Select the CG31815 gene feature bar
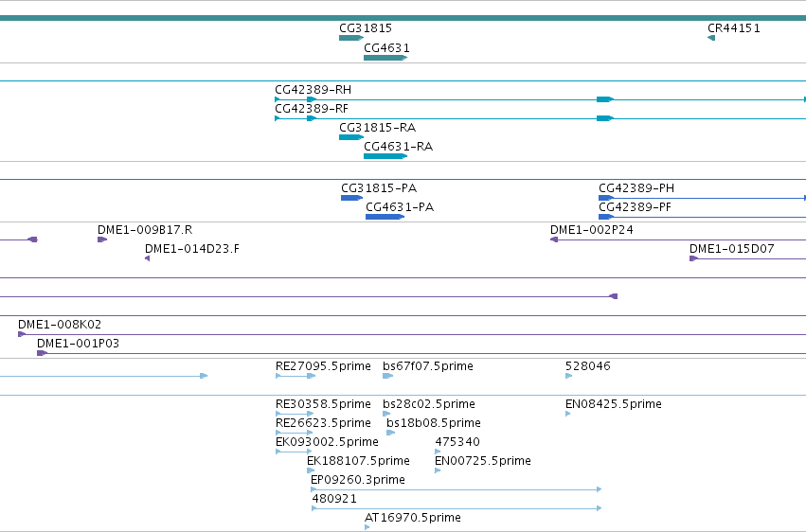 [x=351, y=38]
